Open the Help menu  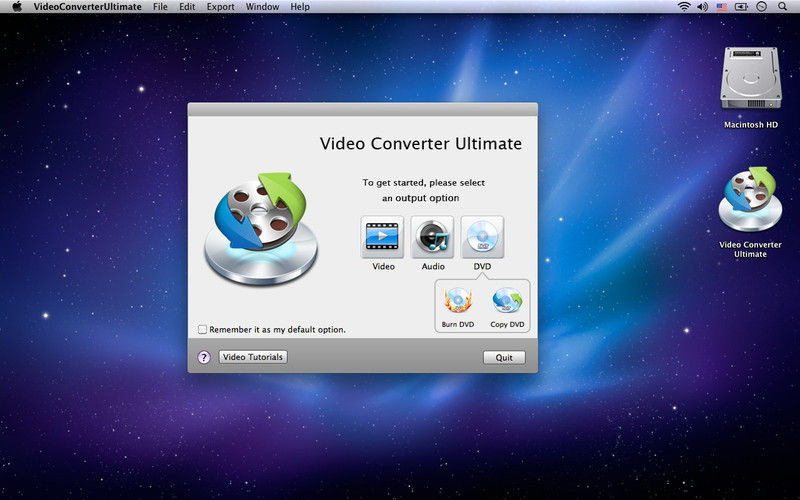(x=300, y=7)
